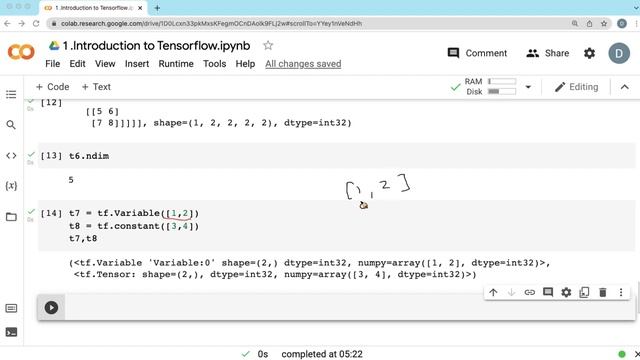Go back in browser history
Viewport: 640px width, 360px height.
[x=7, y=24]
